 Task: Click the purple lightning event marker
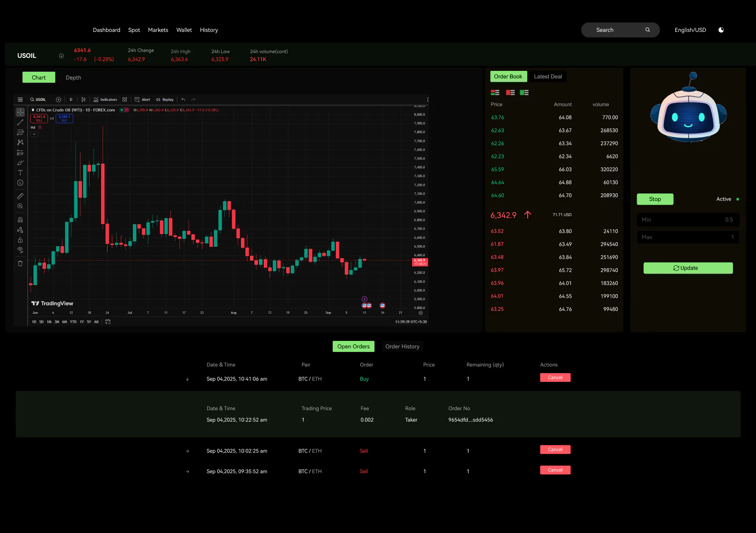[x=365, y=299]
